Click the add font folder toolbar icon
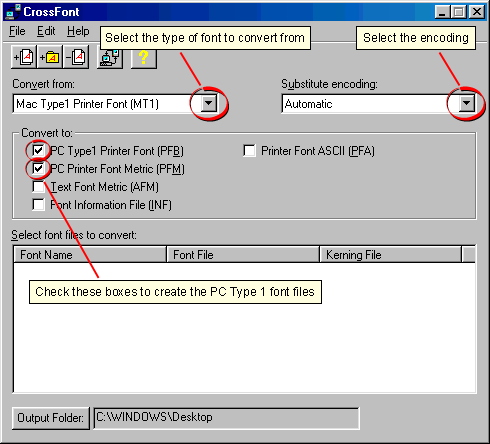Viewport: 490px width, 444px height. coord(50,57)
